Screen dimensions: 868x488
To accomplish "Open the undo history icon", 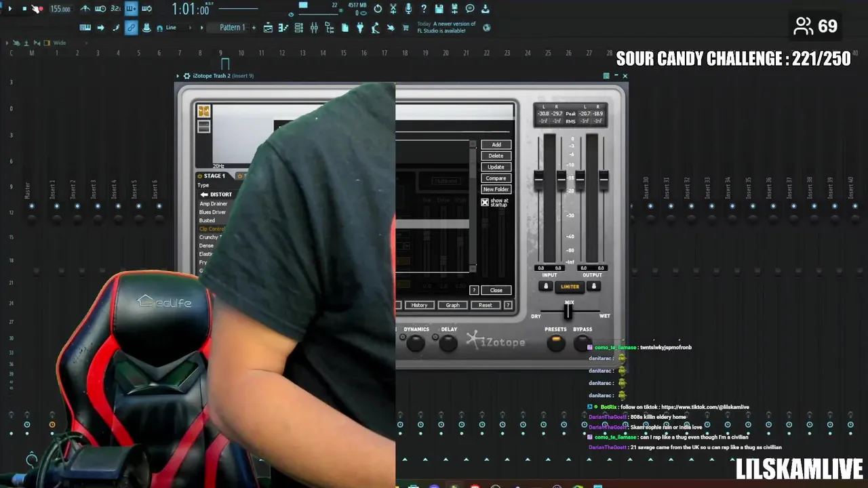I will click(x=378, y=9).
